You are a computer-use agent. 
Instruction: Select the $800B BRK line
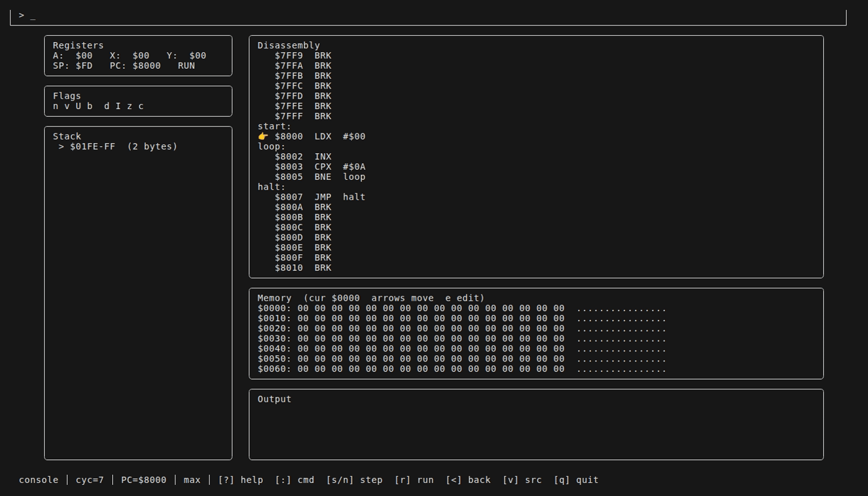303,217
